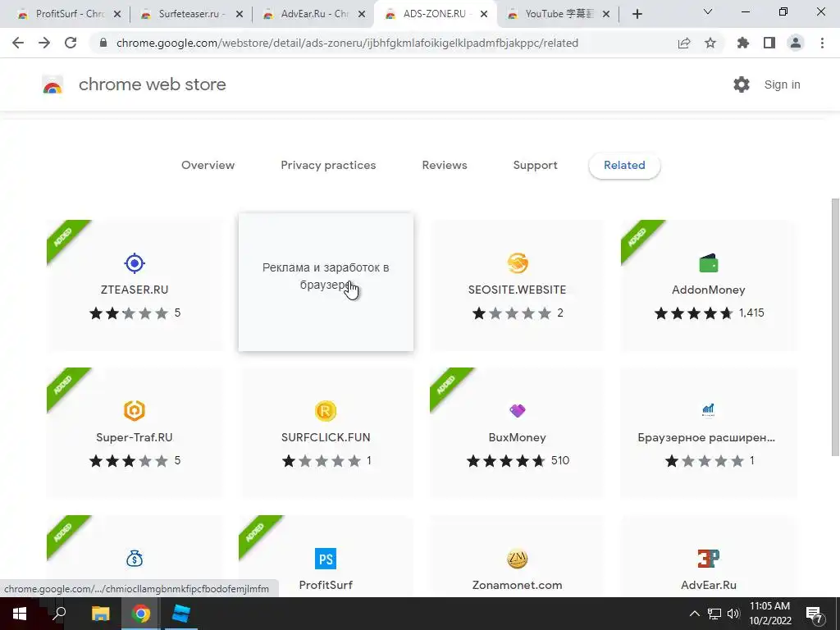Open the tab search dropdown arrow
The height and width of the screenshot is (630, 840).
[708, 11]
